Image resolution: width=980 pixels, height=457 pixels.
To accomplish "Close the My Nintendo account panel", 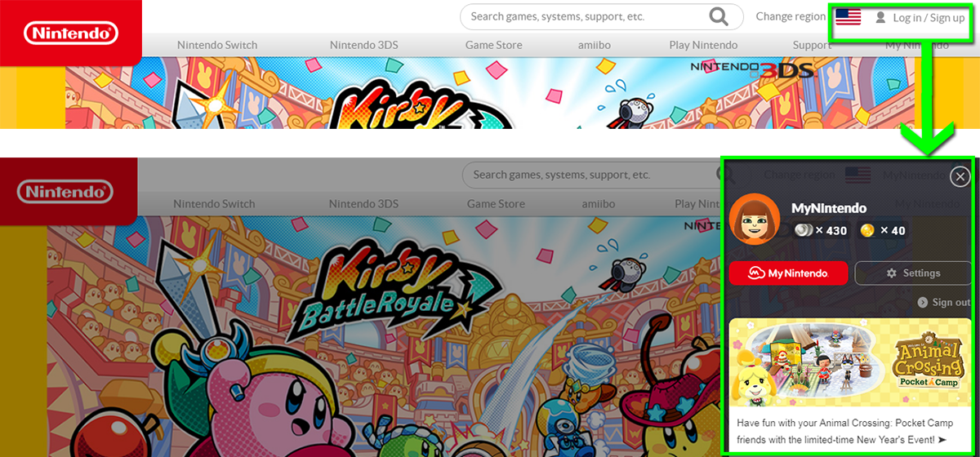I will (x=960, y=176).
